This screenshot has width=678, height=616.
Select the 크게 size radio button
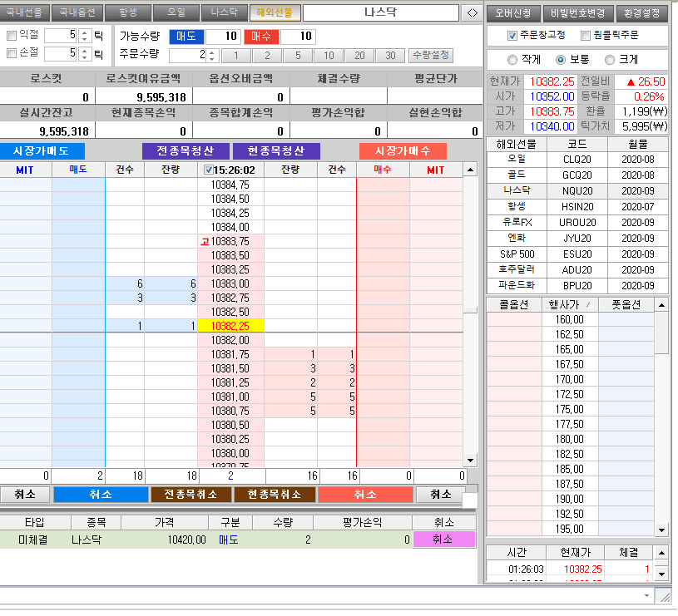(x=610, y=60)
